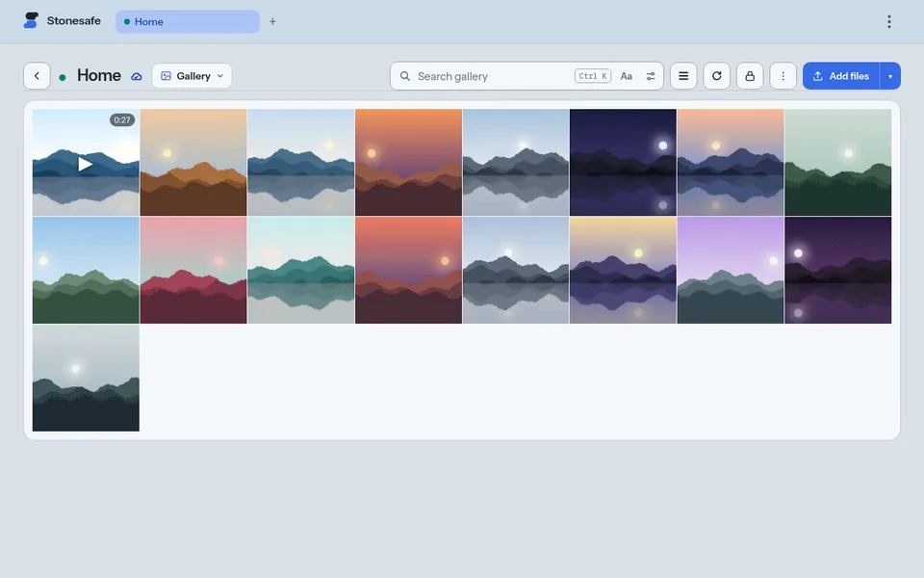This screenshot has height=578, width=924.
Task: Open the dark purple night thumbnail
Action: [838, 270]
